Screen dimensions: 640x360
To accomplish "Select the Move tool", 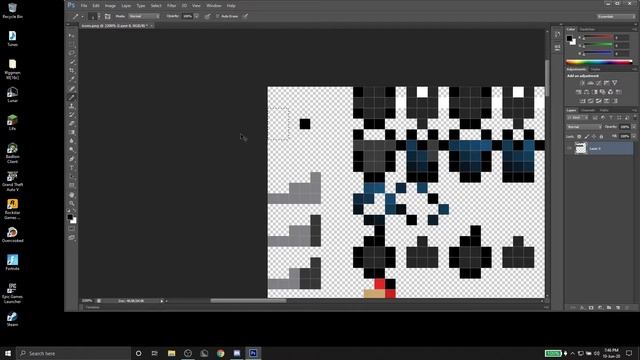I will [72, 36].
